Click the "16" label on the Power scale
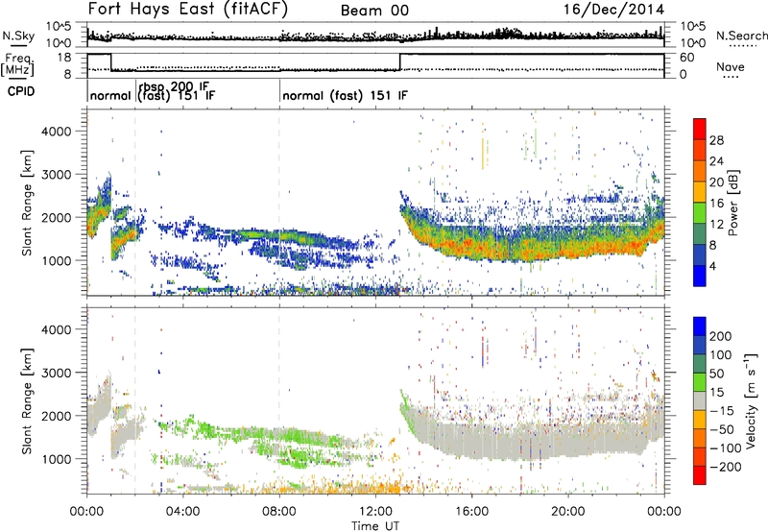 [x=716, y=204]
